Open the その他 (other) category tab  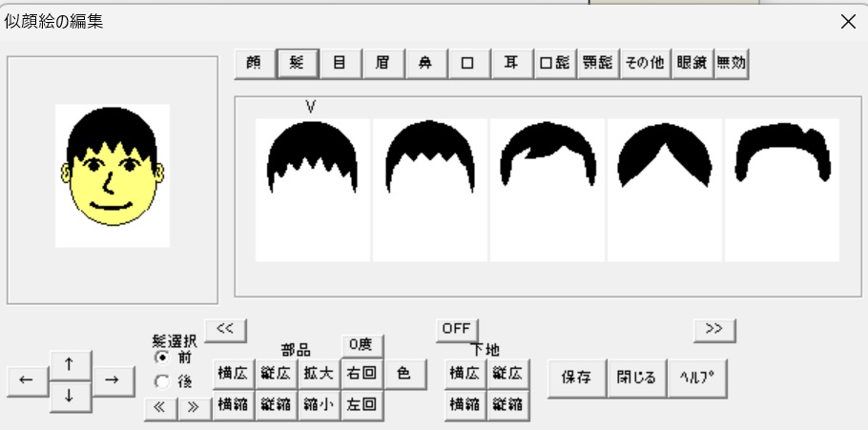coord(644,64)
